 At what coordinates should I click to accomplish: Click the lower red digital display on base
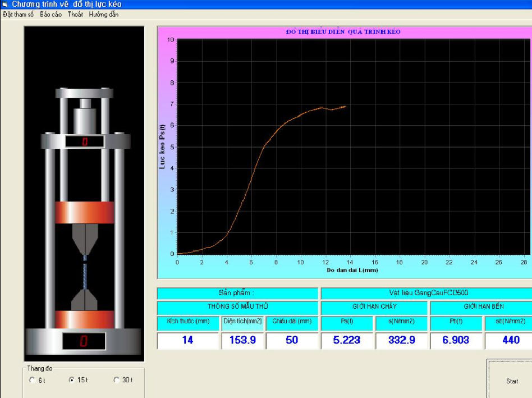click(84, 341)
